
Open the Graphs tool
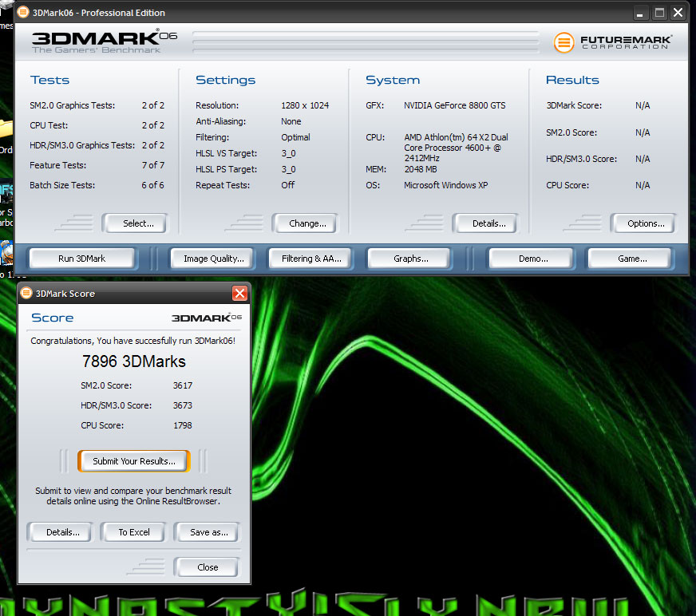410,259
